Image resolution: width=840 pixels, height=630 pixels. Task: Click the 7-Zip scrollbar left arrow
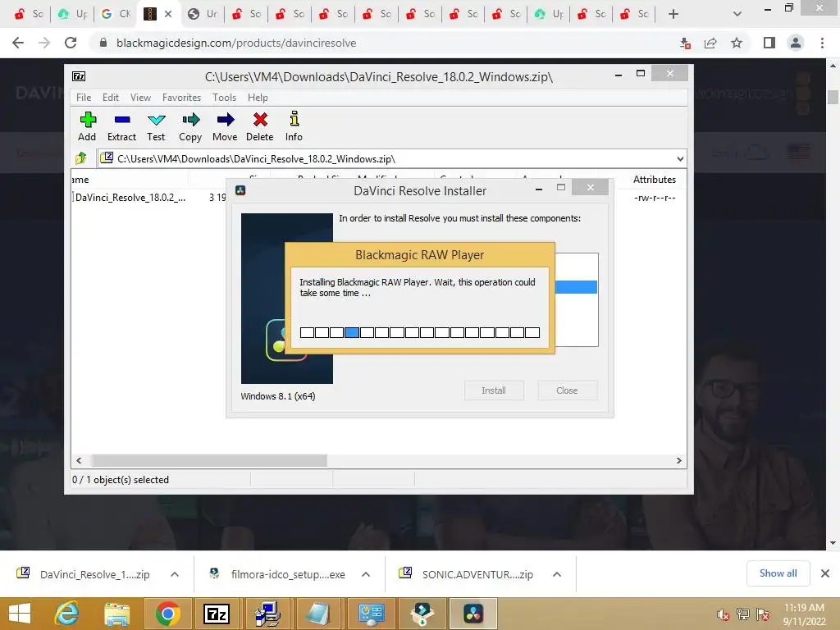click(x=80, y=461)
